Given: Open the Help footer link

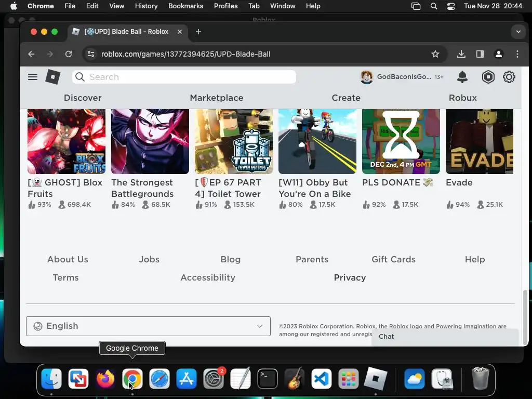Looking at the screenshot, I should 475,259.
